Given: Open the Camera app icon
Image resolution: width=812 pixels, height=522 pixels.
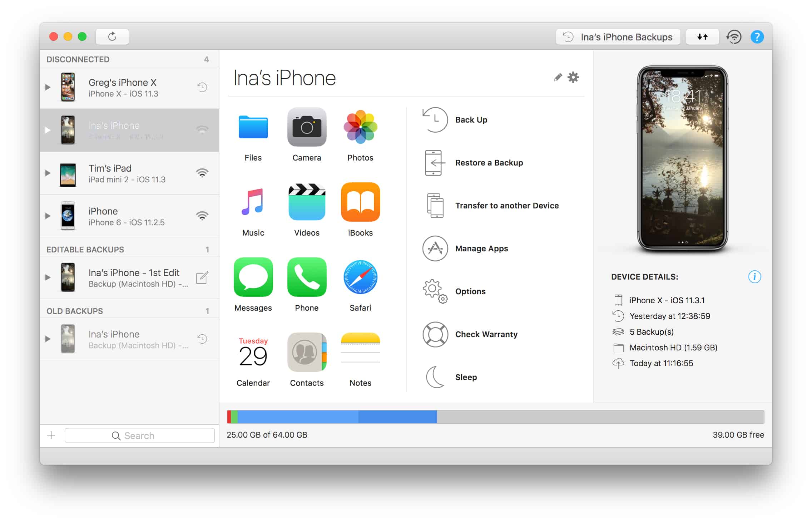Looking at the screenshot, I should (307, 127).
